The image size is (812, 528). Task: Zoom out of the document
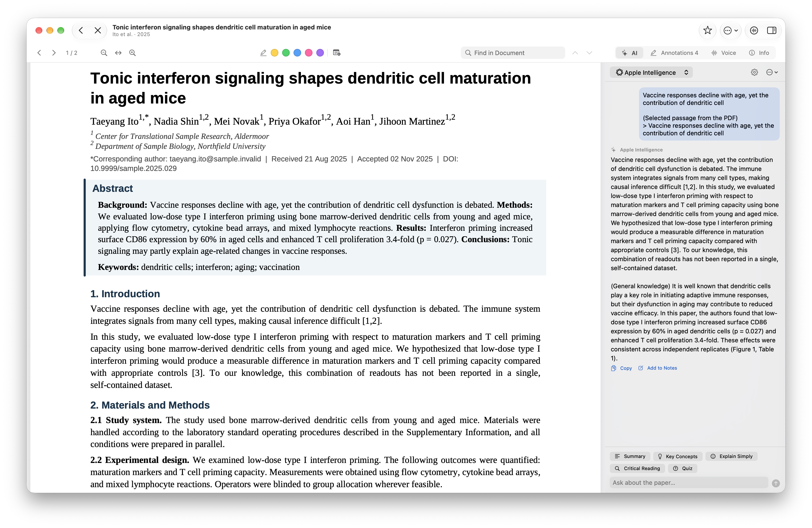[x=104, y=52]
